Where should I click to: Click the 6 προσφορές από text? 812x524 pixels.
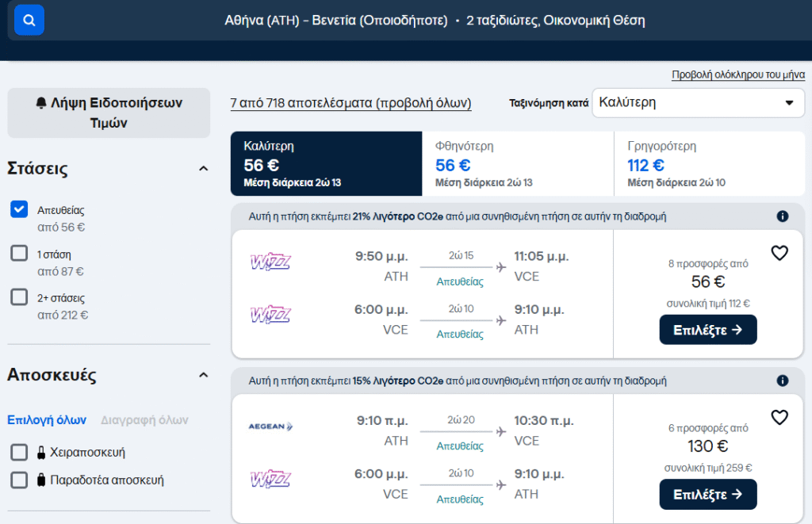pyautogui.click(x=708, y=428)
